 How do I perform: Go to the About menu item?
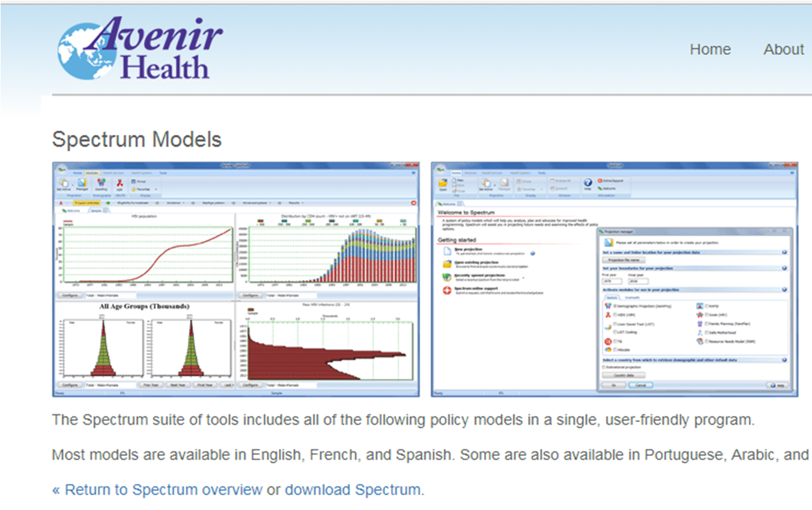tap(783, 50)
